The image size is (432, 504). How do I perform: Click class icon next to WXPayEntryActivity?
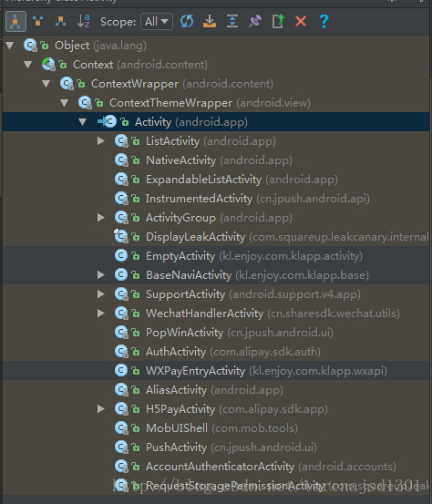121,370
